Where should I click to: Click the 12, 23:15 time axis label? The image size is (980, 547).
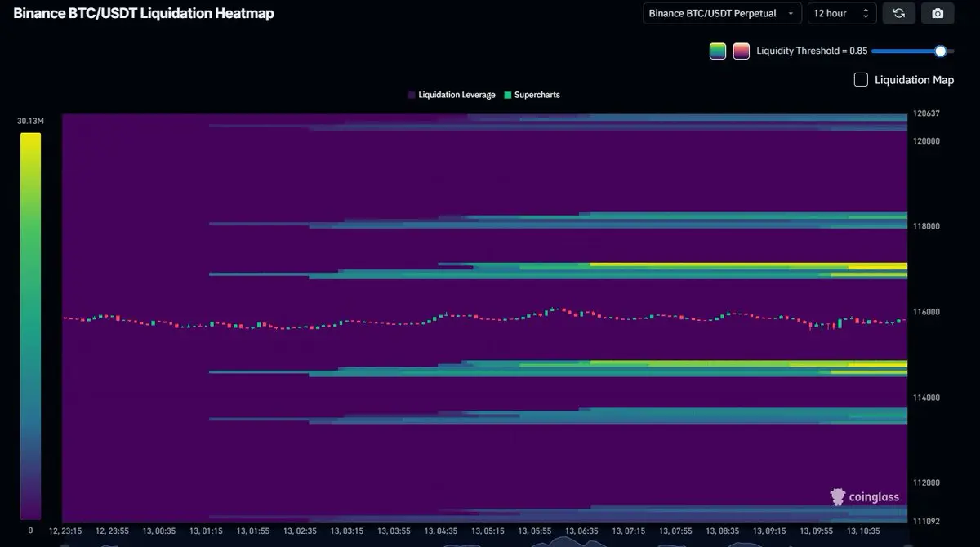pos(65,531)
